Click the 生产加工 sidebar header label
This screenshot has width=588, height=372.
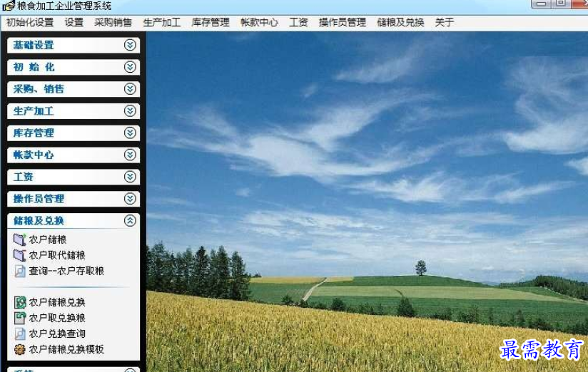click(34, 111)
